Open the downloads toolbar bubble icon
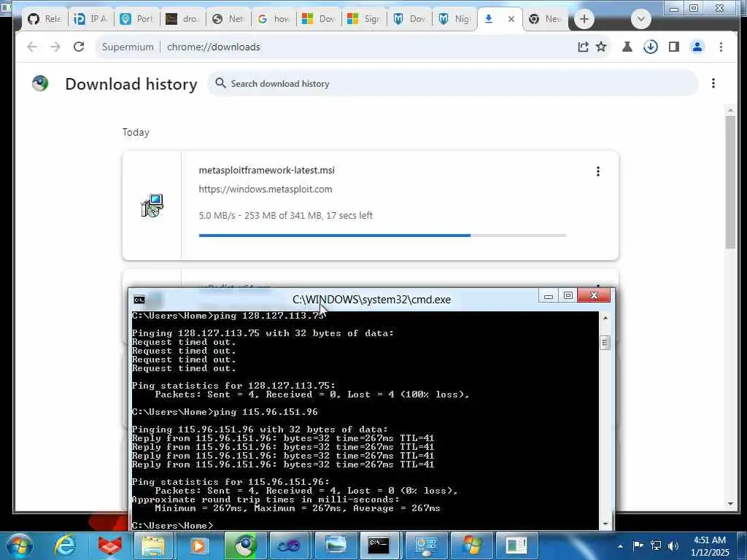Image resolution: width=747 pixels, height=560 pixels. tap(650, 47)
